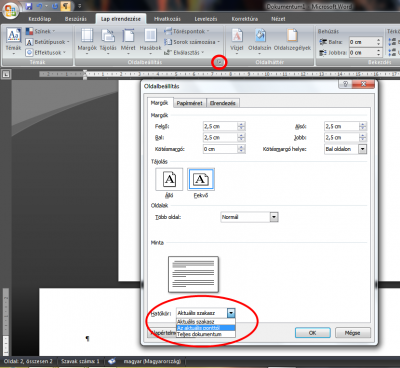
Task: Open the Betűtípusok theme fonts menu
Action: click(48, 42)
